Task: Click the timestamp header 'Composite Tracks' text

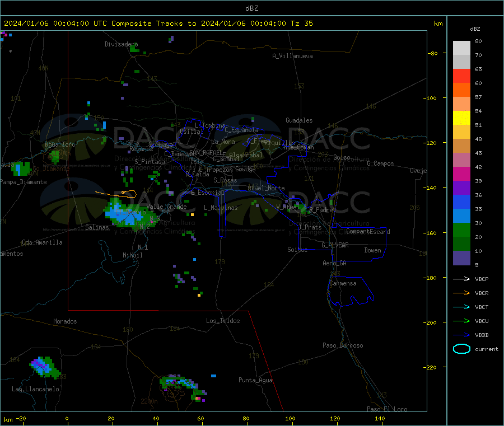Action: [147, 24]
